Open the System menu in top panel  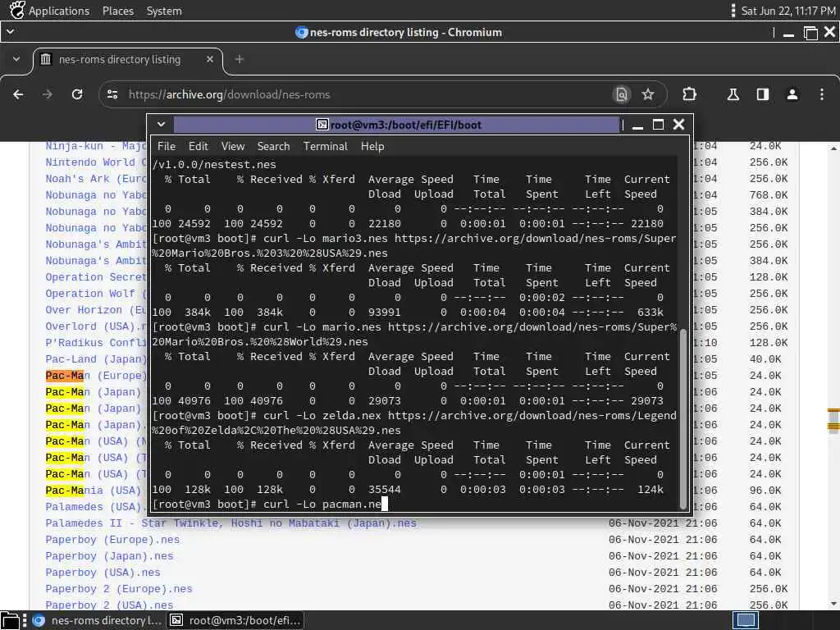[164, 11]
